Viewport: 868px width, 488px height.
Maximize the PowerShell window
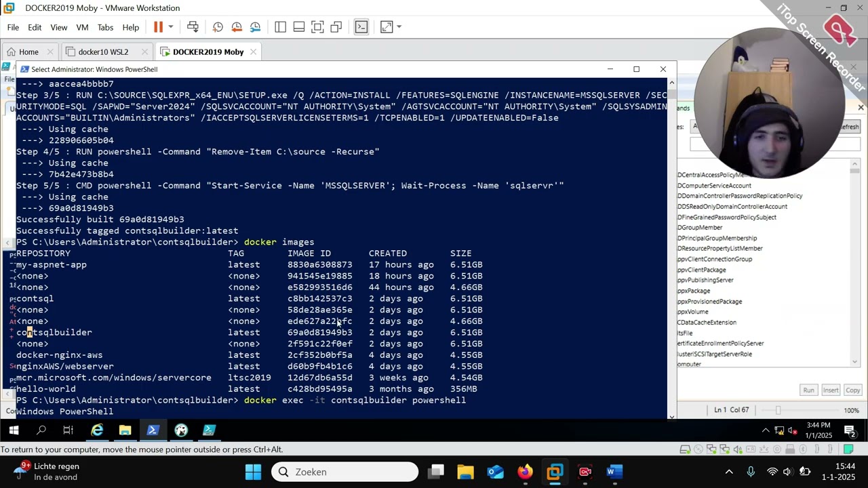(636, 69)
